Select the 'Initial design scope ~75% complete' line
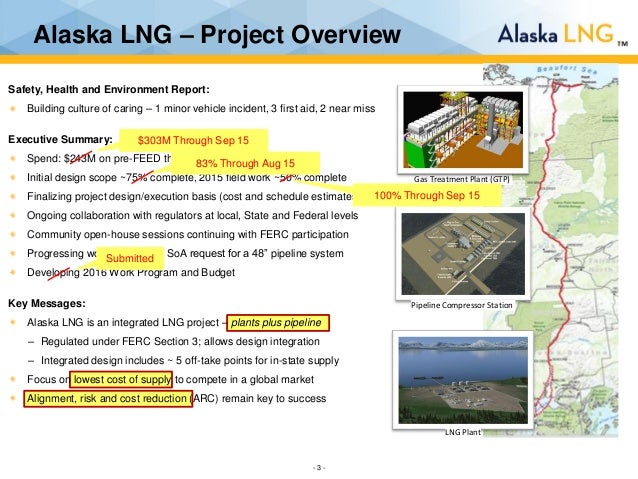 pyautogui.click(x=187, y=177)
